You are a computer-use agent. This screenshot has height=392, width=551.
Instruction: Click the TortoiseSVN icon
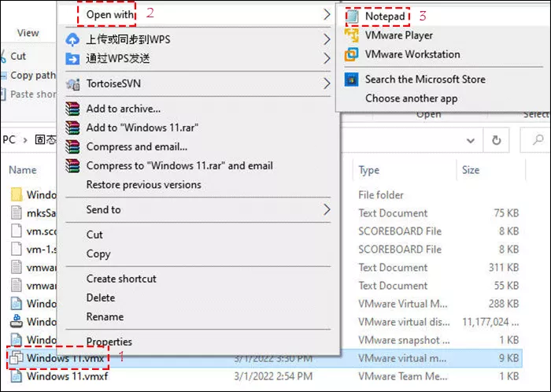[72, 84]
